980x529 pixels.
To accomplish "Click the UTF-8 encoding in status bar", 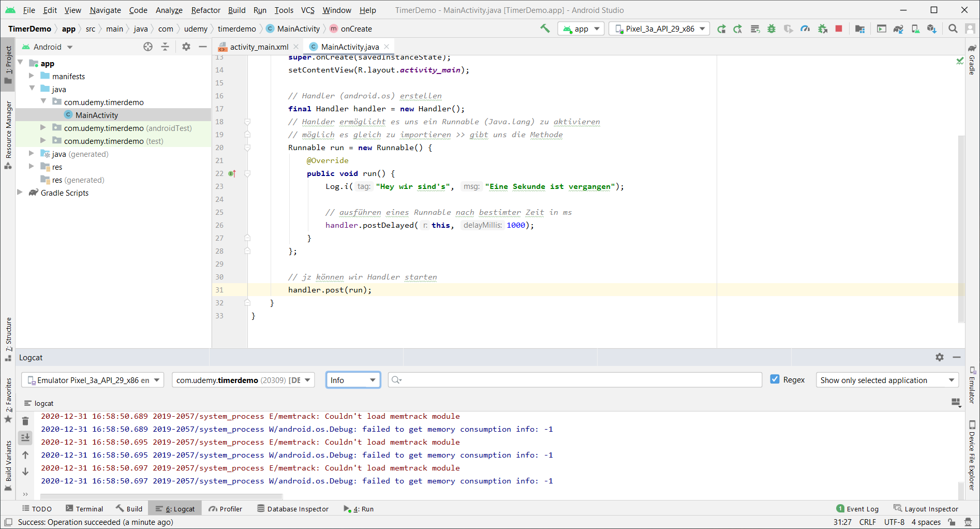I will (x=894, y=522).
